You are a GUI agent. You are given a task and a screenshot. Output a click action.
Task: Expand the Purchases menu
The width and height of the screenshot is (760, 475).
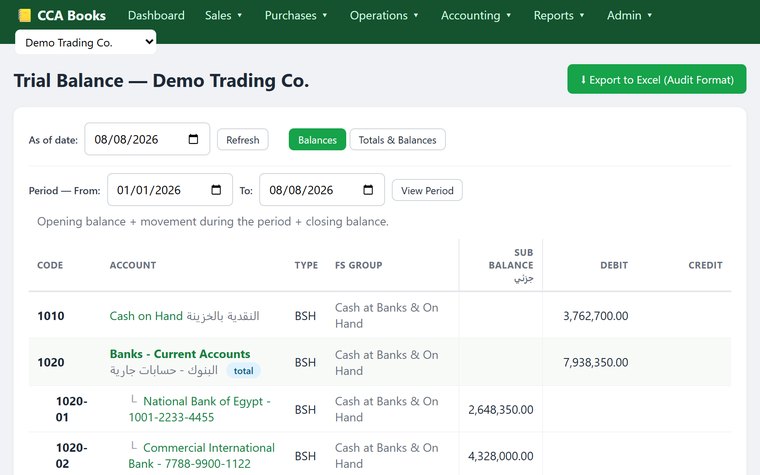tap(296, 16)
